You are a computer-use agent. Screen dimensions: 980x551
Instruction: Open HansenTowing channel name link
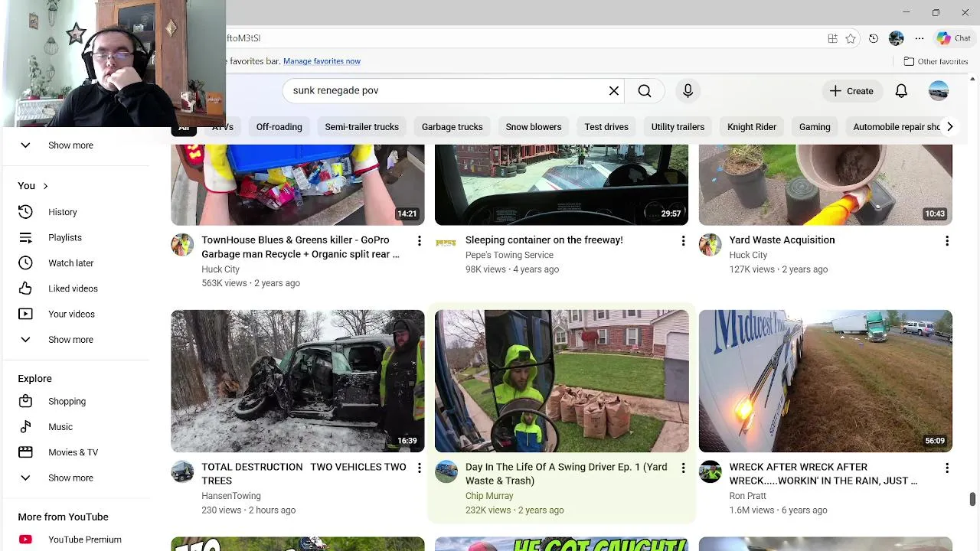231,496
